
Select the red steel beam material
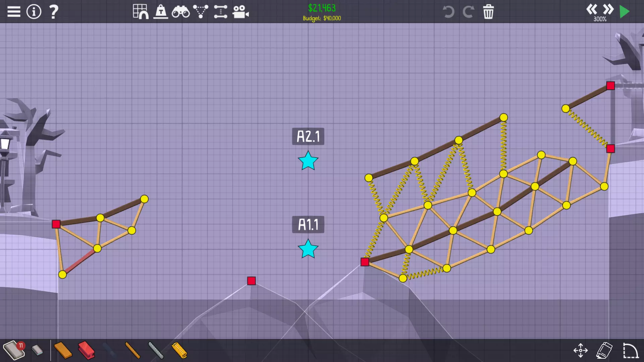tap(86, 350)
